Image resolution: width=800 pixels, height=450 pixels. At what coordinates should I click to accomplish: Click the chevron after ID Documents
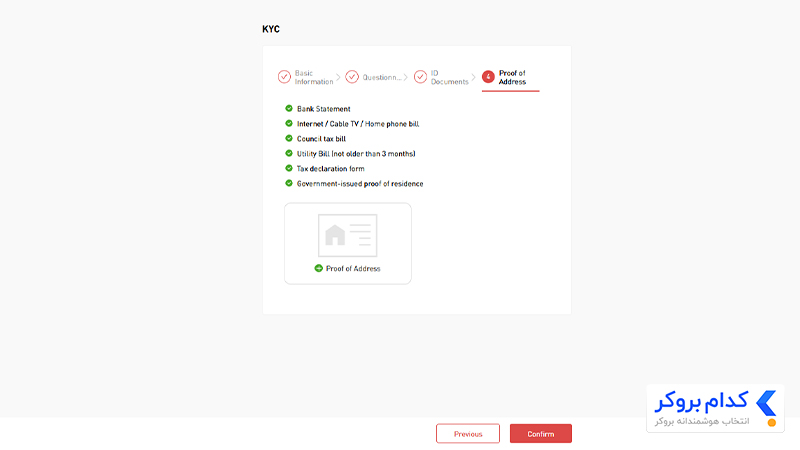click(473, 78)
